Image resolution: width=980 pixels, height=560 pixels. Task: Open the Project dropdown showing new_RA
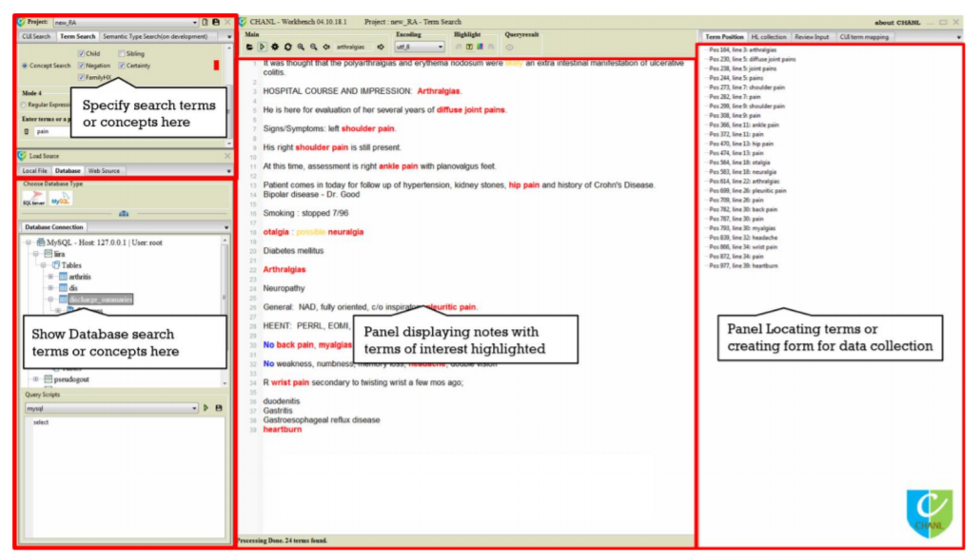[126, 23]
